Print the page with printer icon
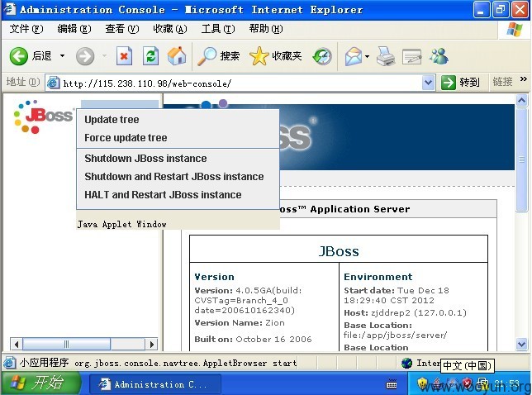The image size is (532, 395). click(386, 56)
